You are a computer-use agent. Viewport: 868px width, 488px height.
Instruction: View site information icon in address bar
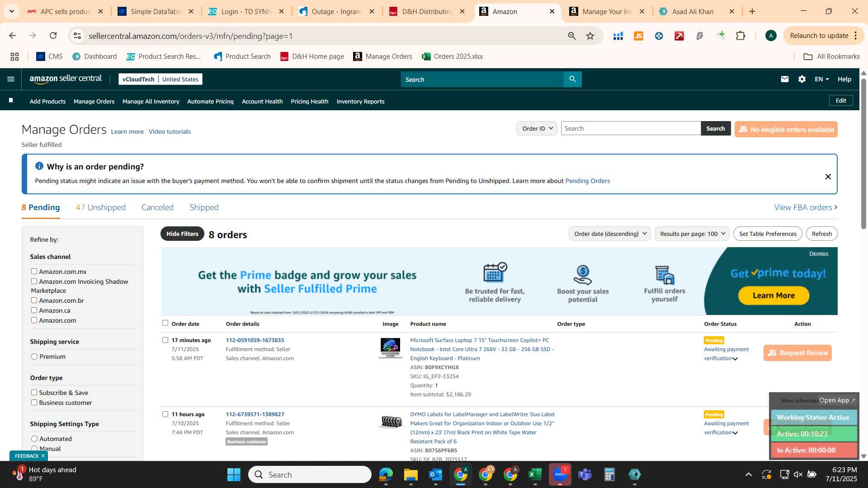[x=77, y=36]
